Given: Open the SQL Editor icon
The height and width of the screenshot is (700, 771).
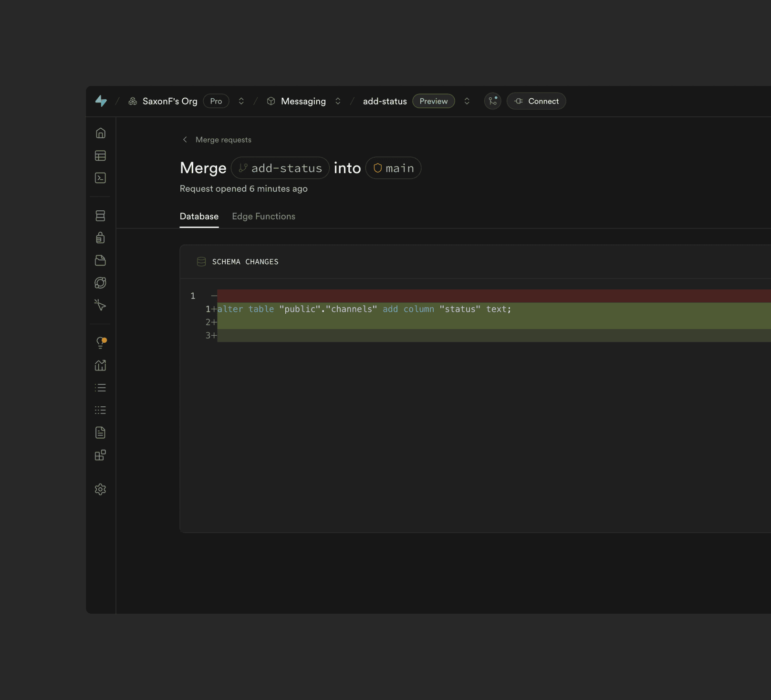Looking at the screenshot, I should (x=100, y=178).
